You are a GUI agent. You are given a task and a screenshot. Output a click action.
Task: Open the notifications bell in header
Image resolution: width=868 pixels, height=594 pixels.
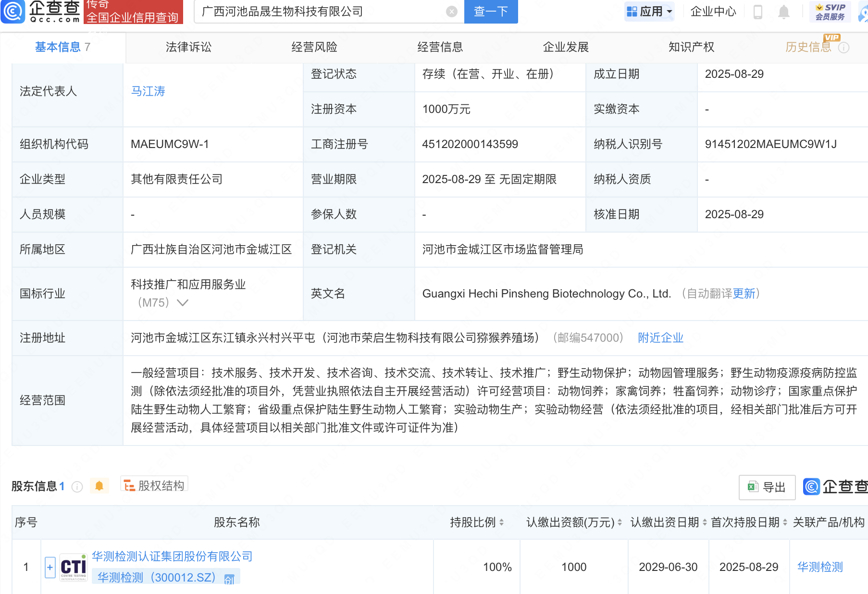click(x=784, y=12)
